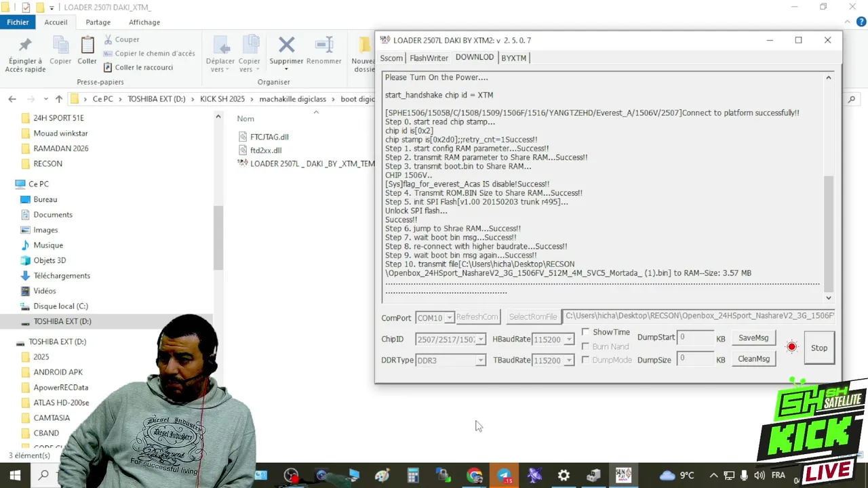
Task: Open the RECSON folder in sidebar
Action: (47, 163)
